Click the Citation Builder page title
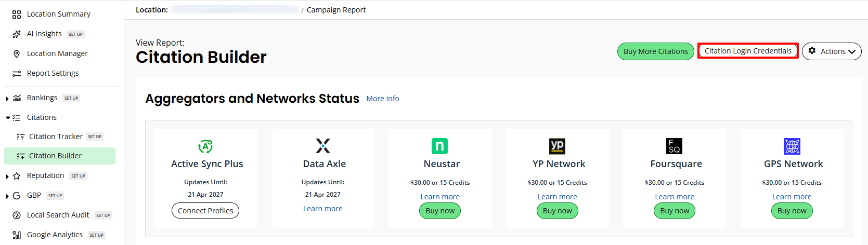868x245 pixels. point(201,57)
